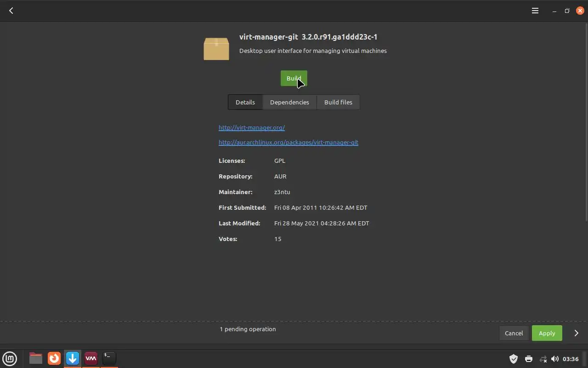This screenshot has height=368, width=588.
Task: Click the AUR repository value
Action: [x=280, y=176]
